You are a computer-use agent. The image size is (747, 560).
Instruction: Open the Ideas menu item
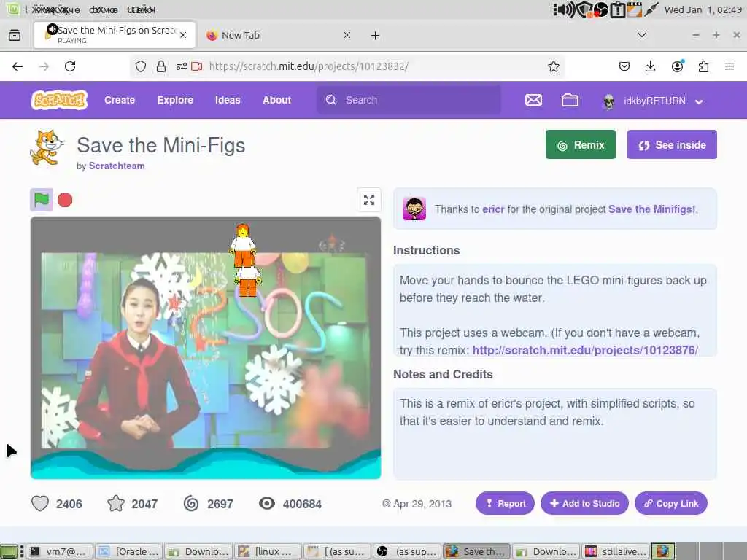[x=228, y=100]
